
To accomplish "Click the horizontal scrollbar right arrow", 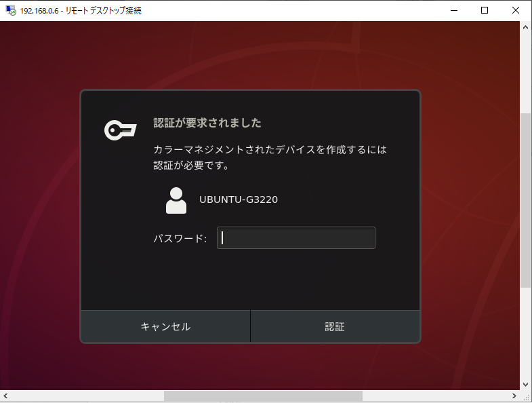I will click(514, 396).
